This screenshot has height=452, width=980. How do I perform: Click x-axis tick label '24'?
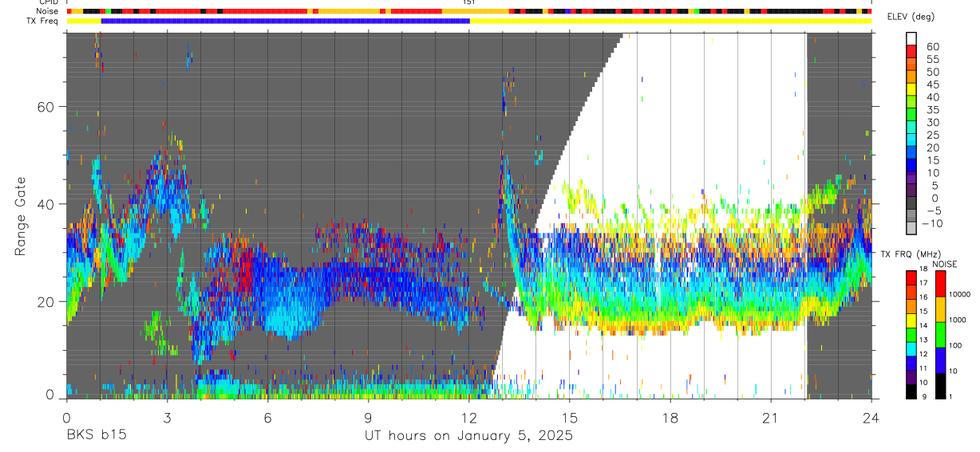click(871, 418)
